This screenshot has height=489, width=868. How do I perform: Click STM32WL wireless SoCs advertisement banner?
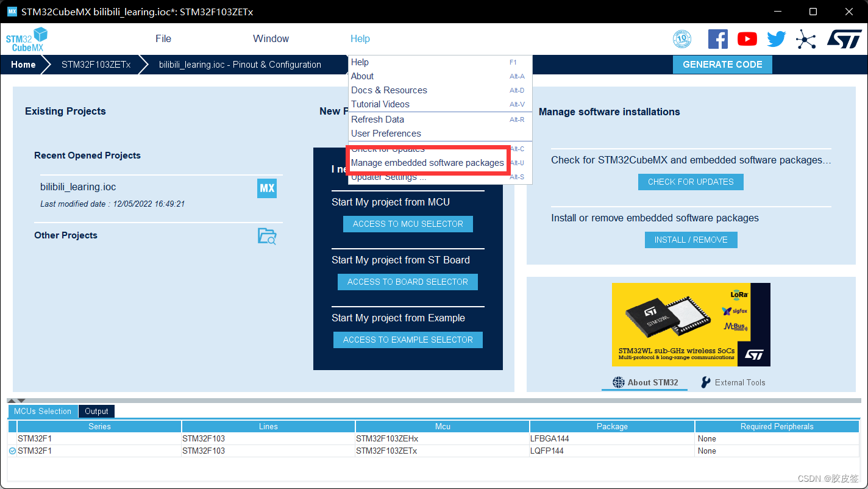691,324
